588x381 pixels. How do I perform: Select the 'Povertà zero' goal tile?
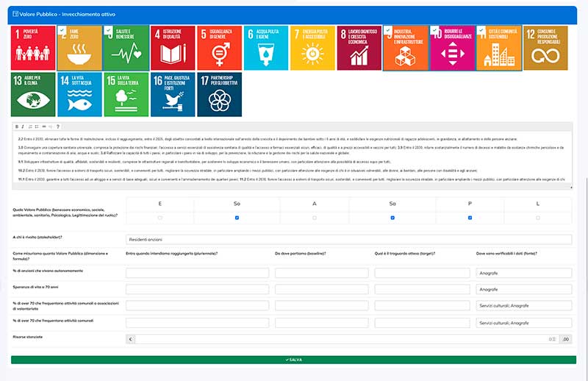click(x=34, y=48)
